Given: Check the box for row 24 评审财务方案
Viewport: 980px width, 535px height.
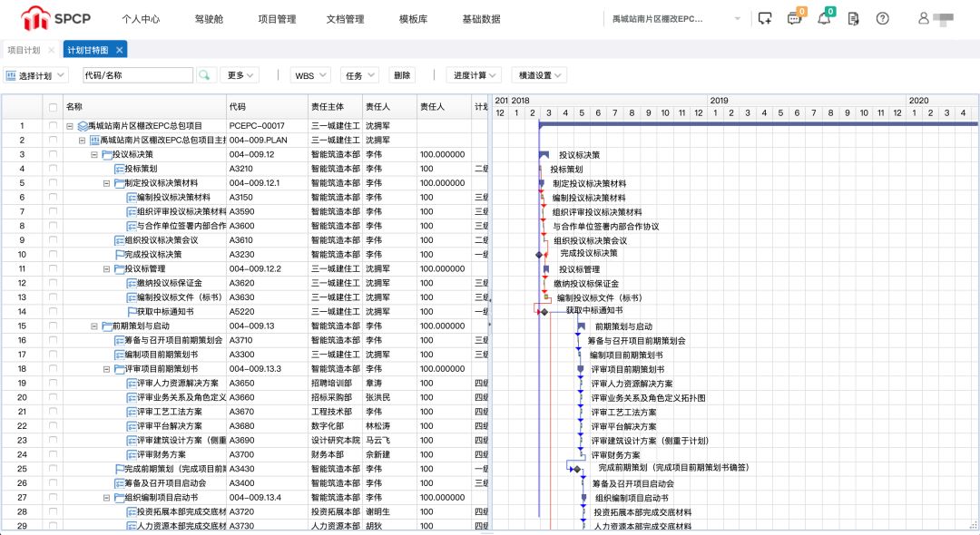Looking at the screenshot, I should point(53,454).
